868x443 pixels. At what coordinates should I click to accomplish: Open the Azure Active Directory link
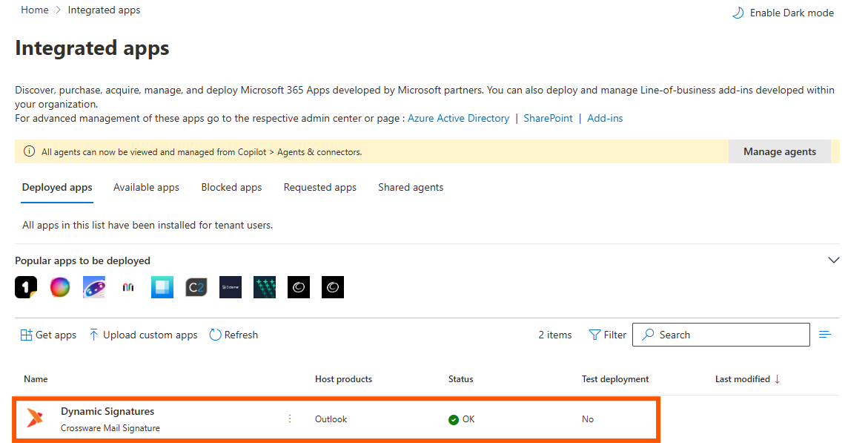458,118
